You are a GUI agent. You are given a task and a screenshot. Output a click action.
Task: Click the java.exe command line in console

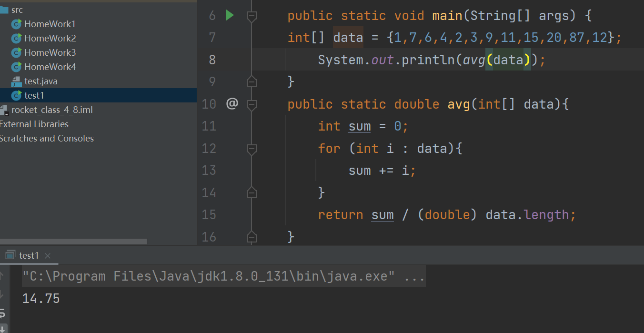coord(223,276)
